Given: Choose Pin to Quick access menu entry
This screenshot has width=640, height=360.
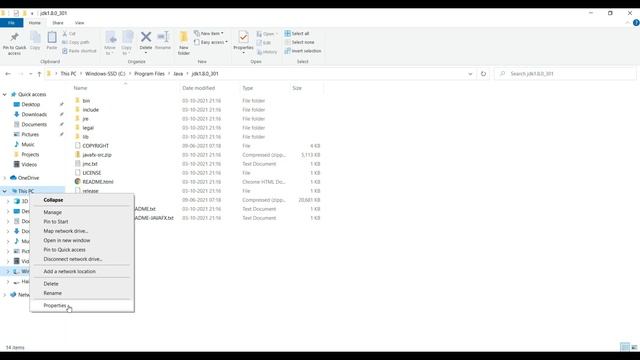Looking at the screenshot, I should 64,250.
